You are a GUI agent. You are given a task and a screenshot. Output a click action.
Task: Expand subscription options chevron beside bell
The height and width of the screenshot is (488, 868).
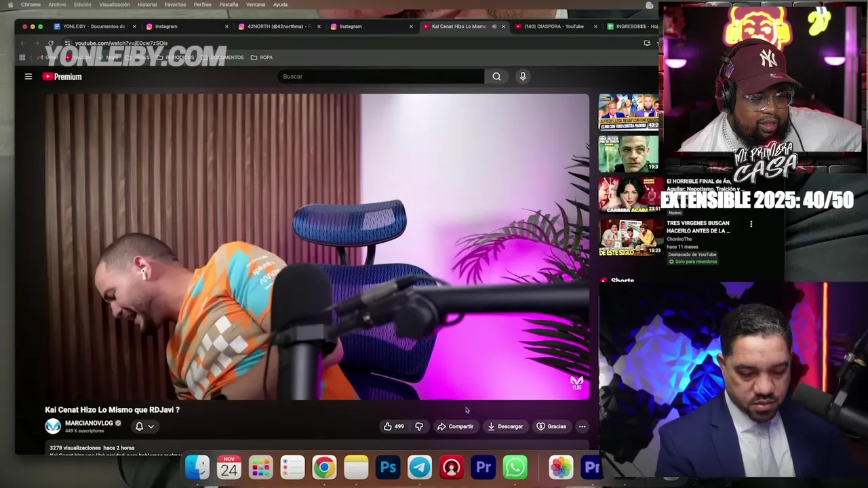pyautogui.click(x=151, y=426)
